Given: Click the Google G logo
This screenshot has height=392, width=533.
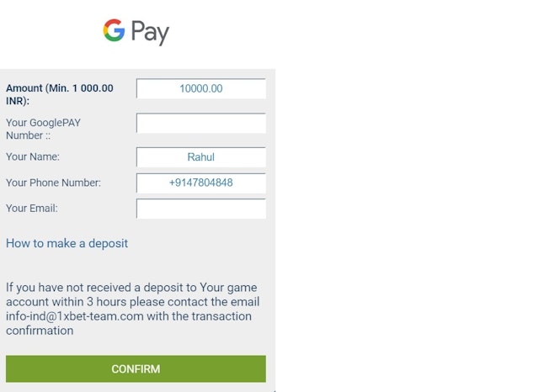Looking at the screenshot, I should pyautogui.click(x=114, y=31).
